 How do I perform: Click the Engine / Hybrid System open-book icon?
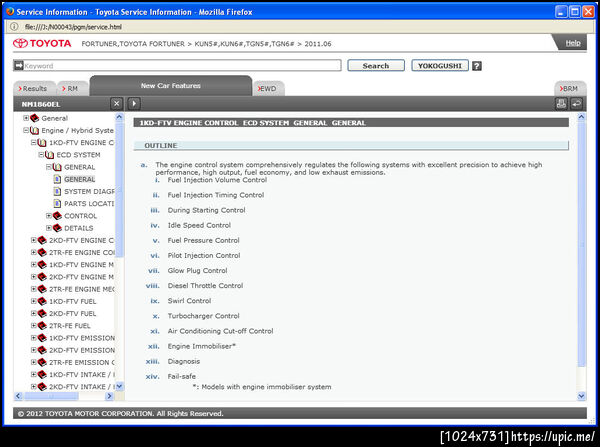[34, 131]
